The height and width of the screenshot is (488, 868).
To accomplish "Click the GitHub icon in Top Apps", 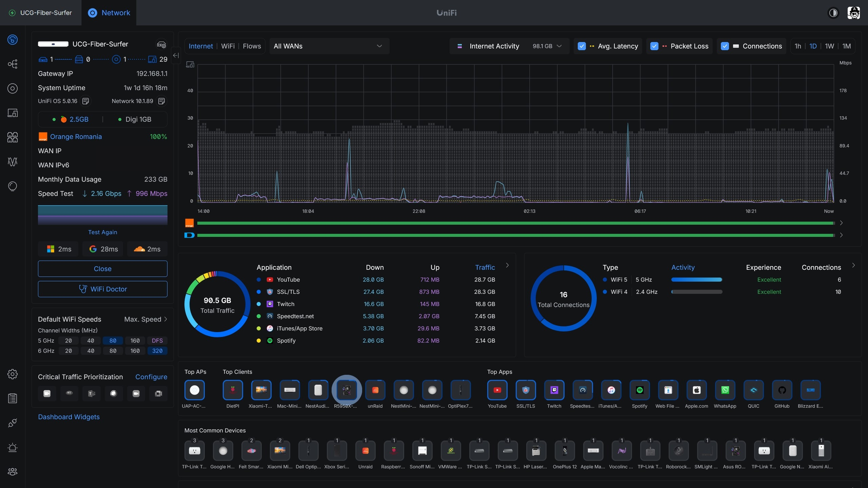I will [x=782, y=390].
